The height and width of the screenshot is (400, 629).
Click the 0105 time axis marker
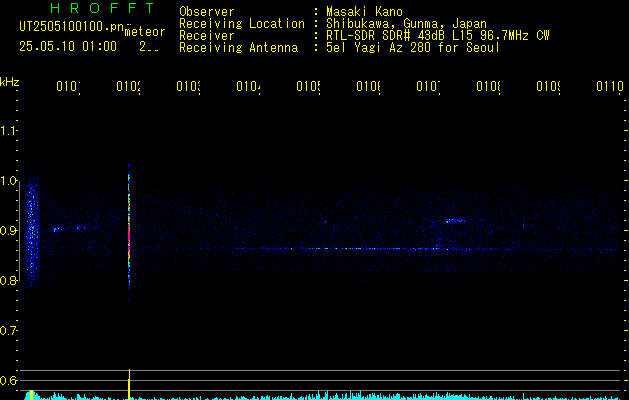(x=308, y=86)
